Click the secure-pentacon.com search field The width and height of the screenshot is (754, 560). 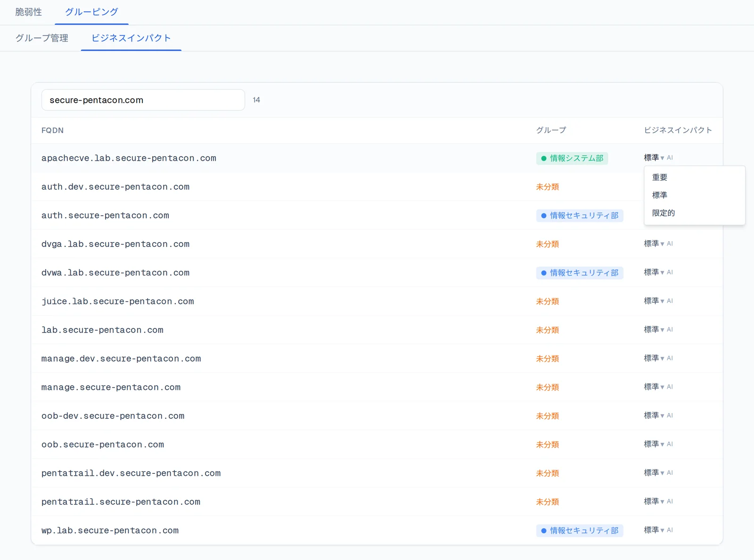(x=143, y=100)
